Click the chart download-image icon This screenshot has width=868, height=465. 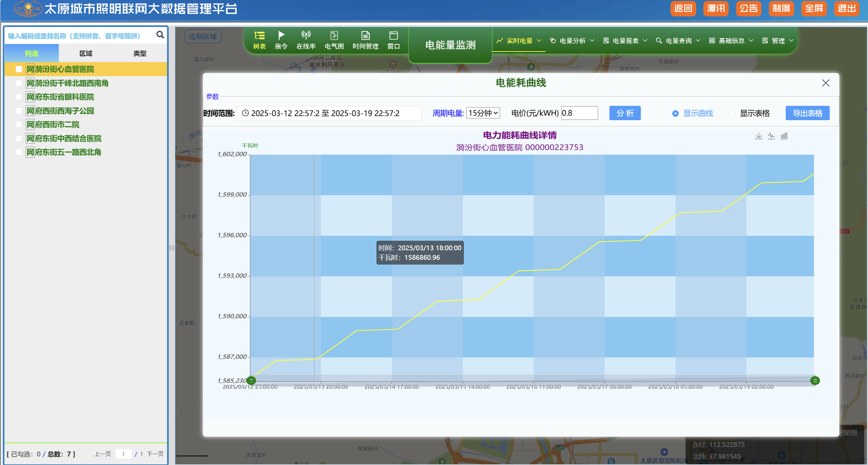pyautogui.click(x=758, y=136)
